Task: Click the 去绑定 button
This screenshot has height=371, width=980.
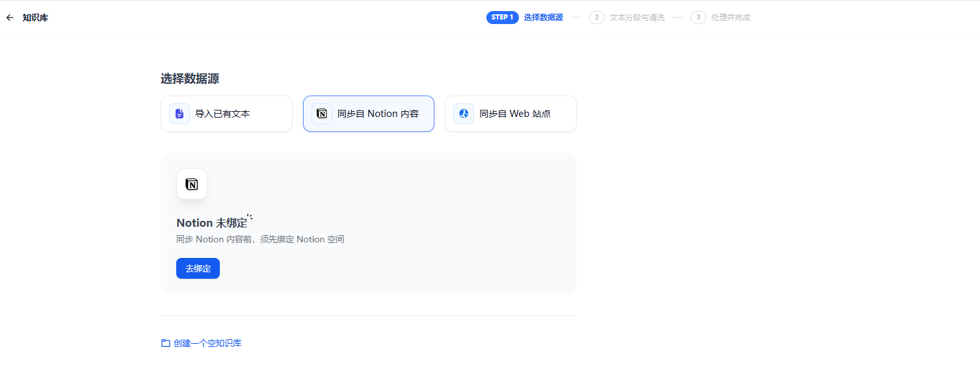Action: click(198, 268)
